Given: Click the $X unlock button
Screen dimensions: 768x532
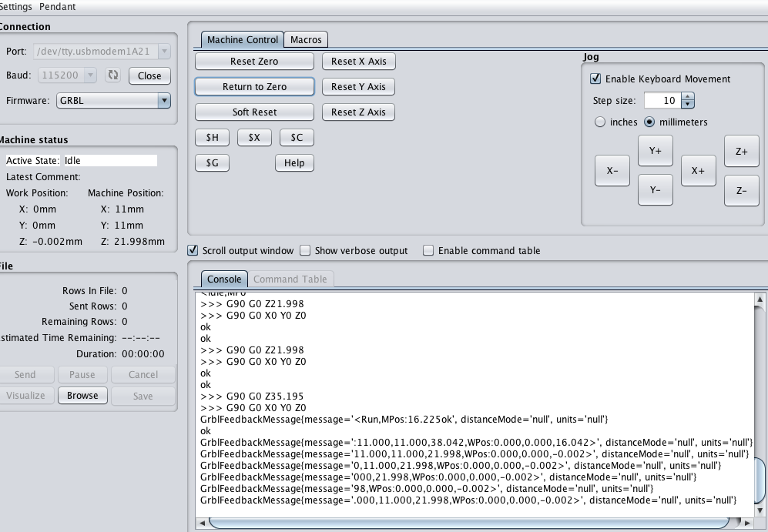Looking at the screenshot, I should point(254,138).
